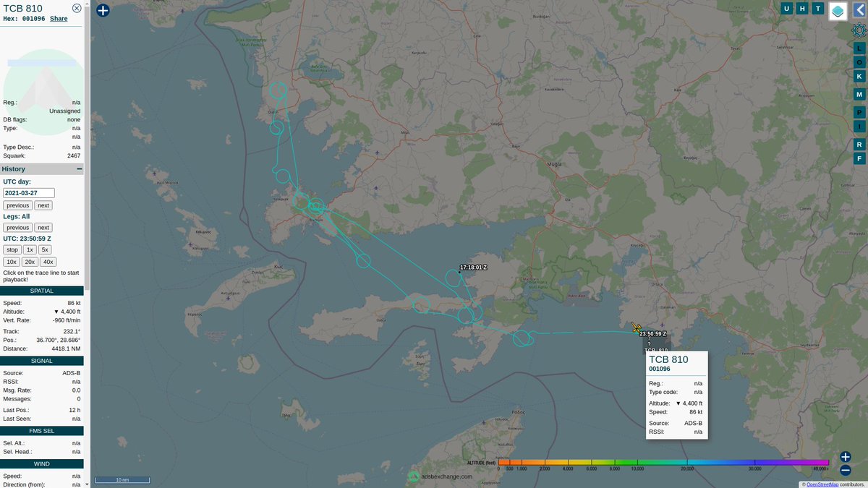Image resolution: width=868 pixels, height=488 pixels.
Task: Collapse the History section with the minus
Action: coord(80,168)
